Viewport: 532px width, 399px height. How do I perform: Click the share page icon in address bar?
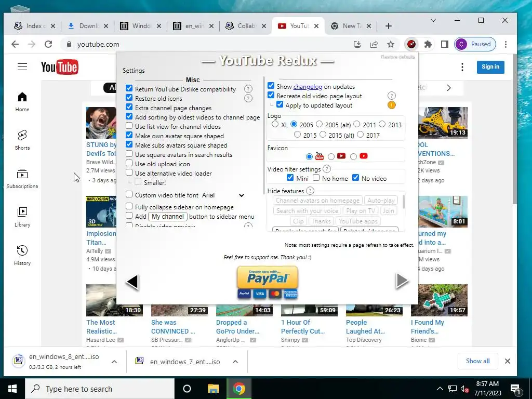(374, 44)
